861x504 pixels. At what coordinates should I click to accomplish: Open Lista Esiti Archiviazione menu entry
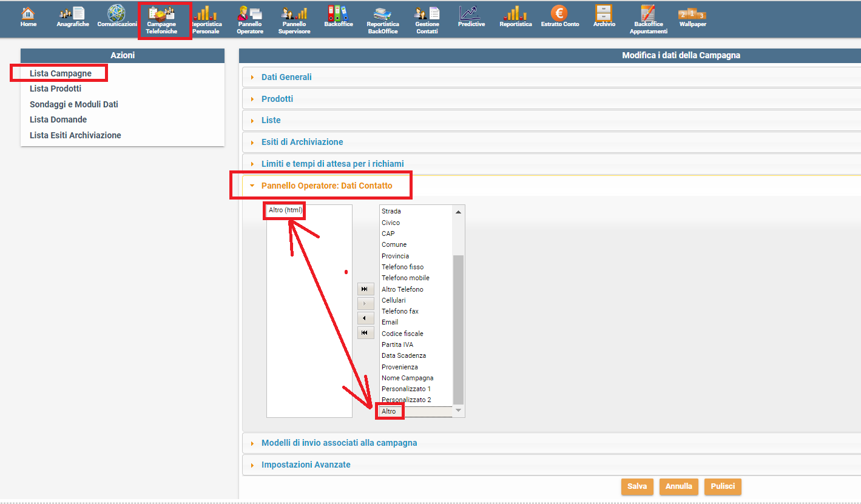(x=75, y=135)
